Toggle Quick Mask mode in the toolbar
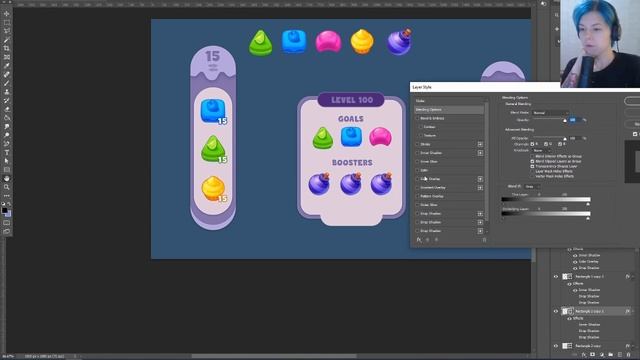 (7, 223)
